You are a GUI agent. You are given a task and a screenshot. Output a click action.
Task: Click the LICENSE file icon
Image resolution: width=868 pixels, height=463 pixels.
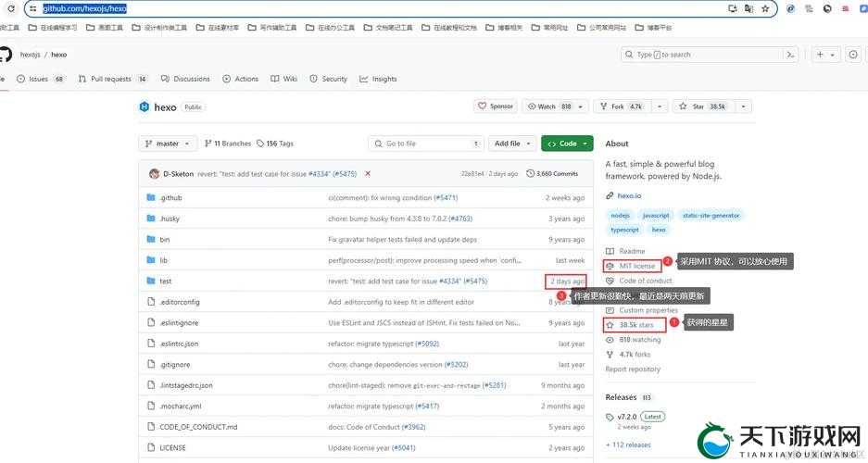tap(151, 447)
